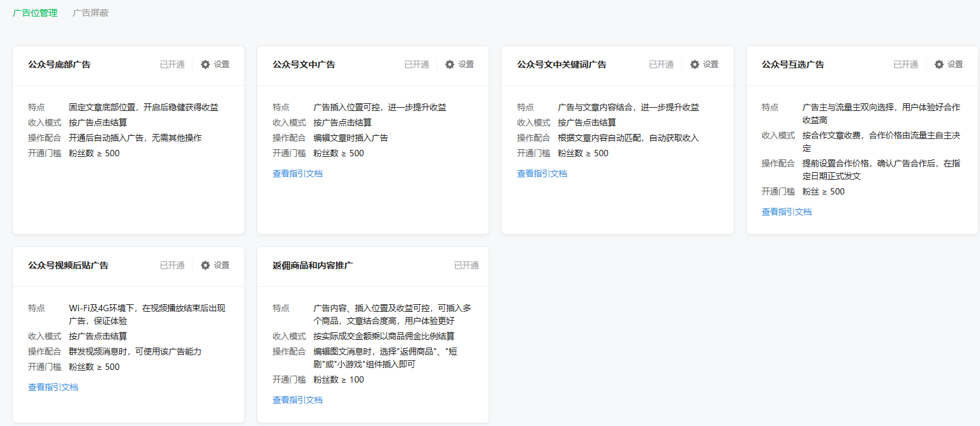
Task: Open 查看指引文档 link under 公众号文中广告
Action: 297,173
